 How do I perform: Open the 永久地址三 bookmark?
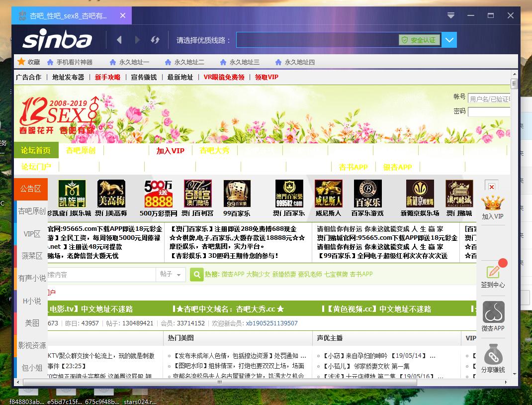point(240,62)
